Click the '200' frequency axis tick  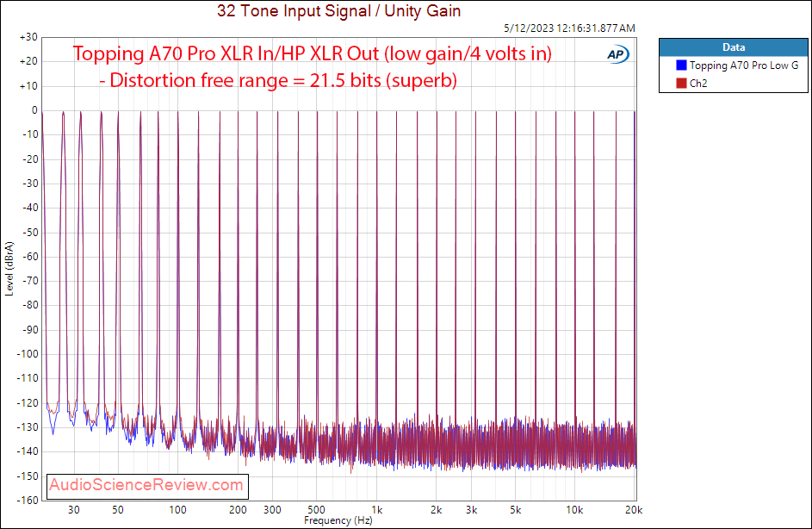[238, 510]
